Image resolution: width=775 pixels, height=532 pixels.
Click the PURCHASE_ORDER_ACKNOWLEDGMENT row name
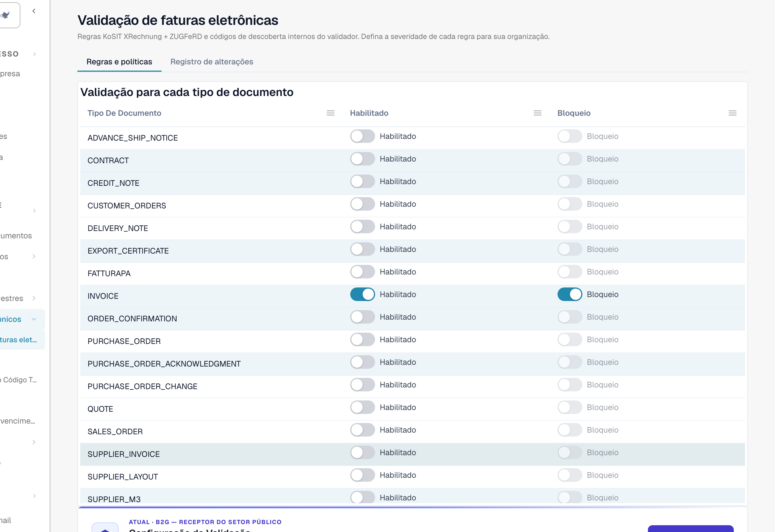(164, 364)
